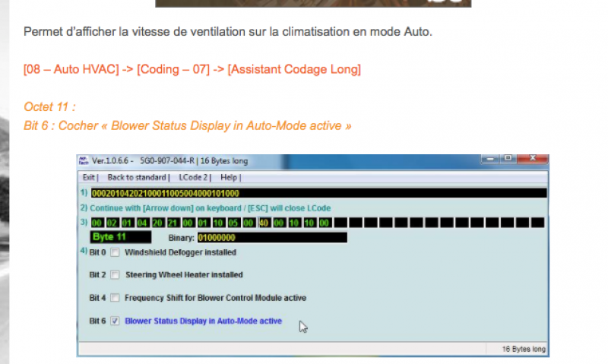Open the LCode 2 menu item
Screen dimensions: 608x364
pos(193,178)
